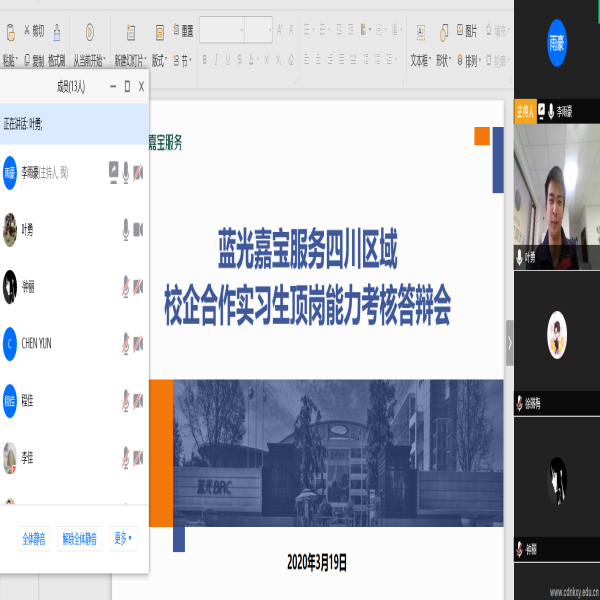Click 叶勇's video thumbnail
The height and width of the screenshot is (600, 600).
pos(557,197)
